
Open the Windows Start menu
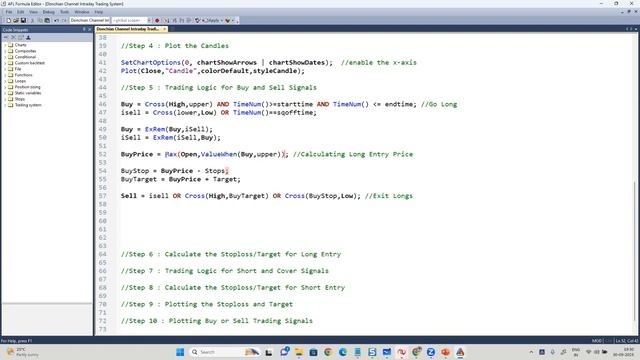[x=180, y=352]
